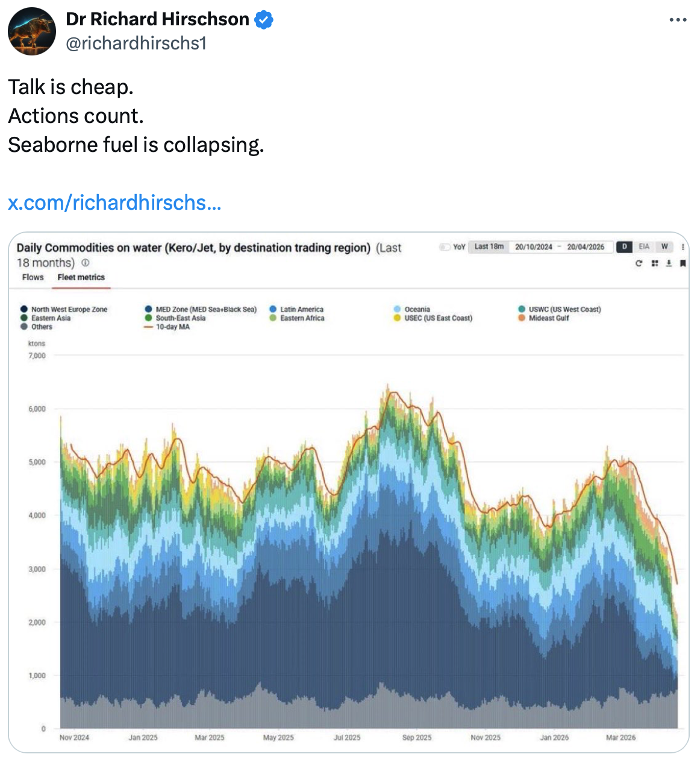The width and height of the screenshot is (700, 757).
Task: Select the Fleet metrics tab
Action: coord(81,277)
